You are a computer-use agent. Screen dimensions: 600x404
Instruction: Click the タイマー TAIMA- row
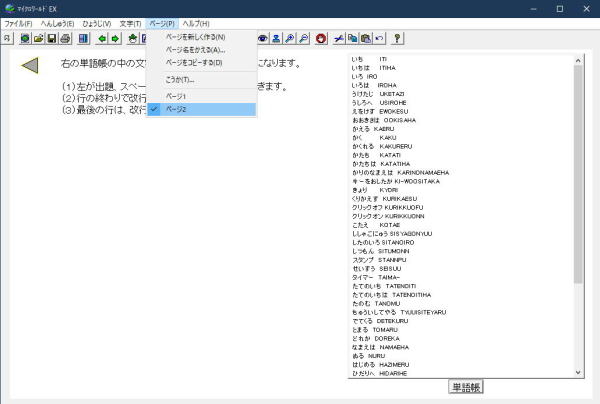click(x=376, y=277)
